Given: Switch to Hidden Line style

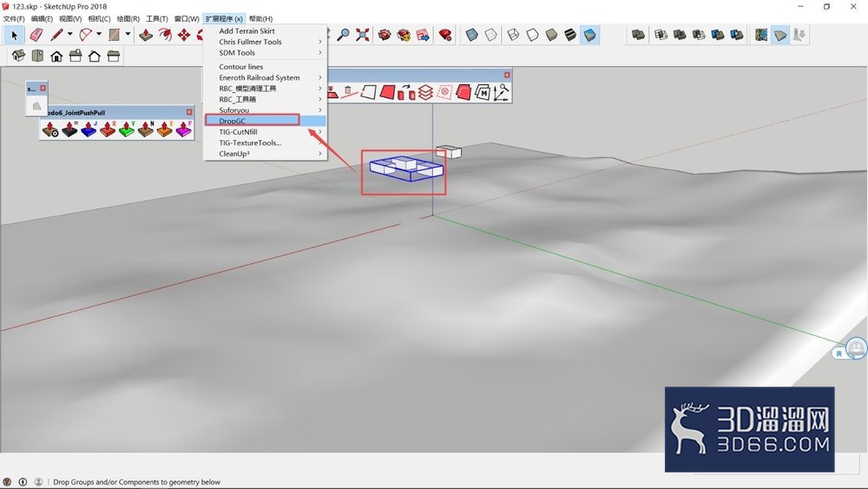Looking at the screenshot, I should coord(533,35).
